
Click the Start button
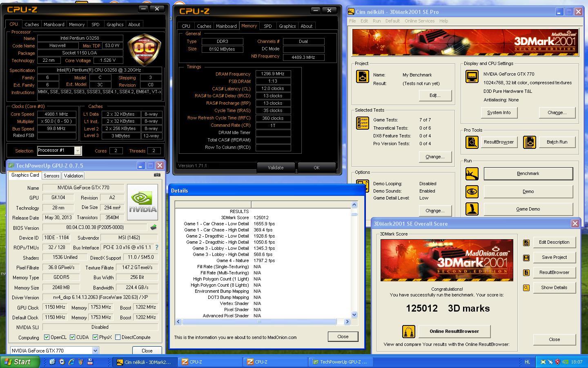(20, 362)
